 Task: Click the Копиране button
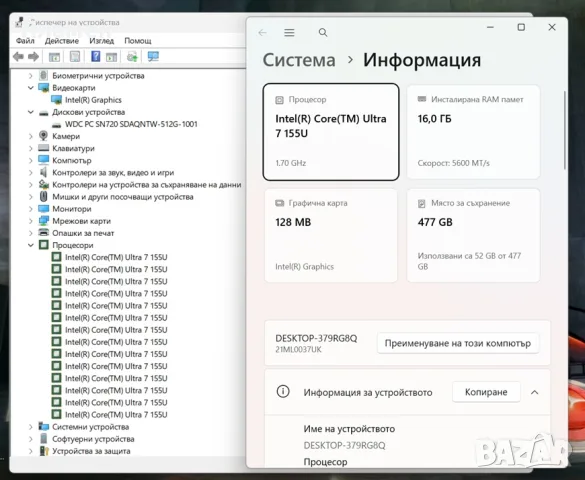(x=486, y=392)
